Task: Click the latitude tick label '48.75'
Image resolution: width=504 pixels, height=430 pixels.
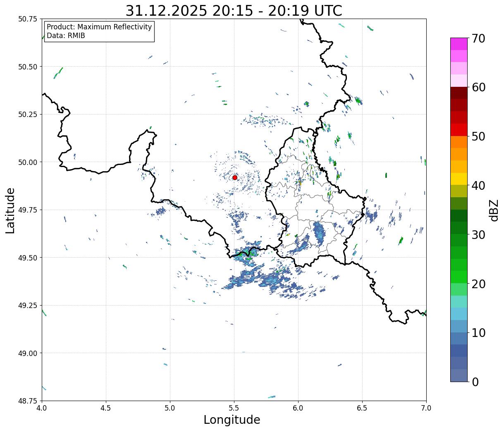Action: (x=28, y=401)
